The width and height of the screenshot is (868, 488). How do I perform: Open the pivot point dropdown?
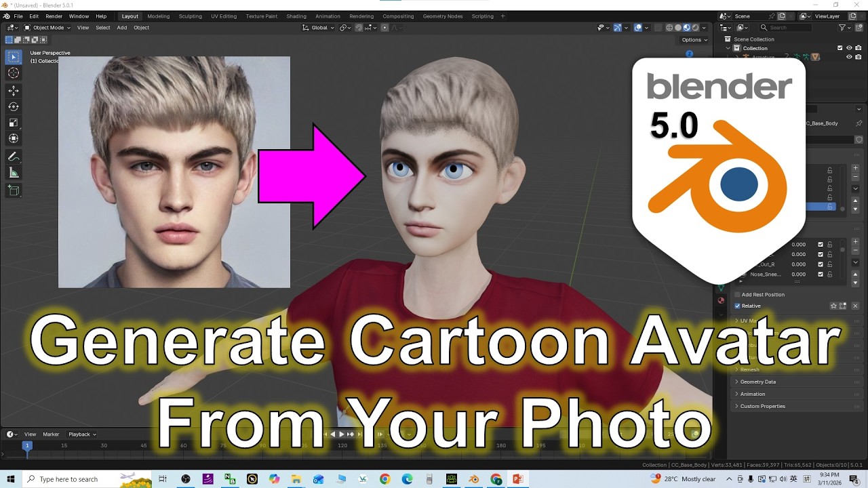click(345, 28)
